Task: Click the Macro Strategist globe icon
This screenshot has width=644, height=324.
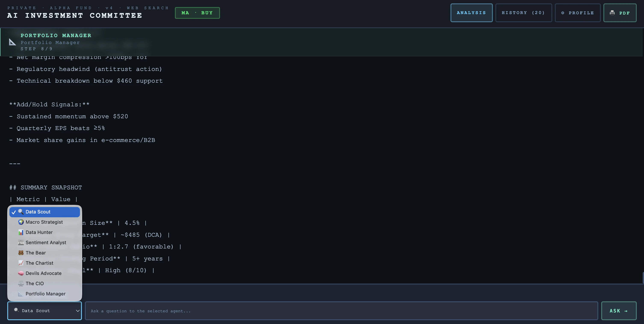Action: click(x=21, y=222)
